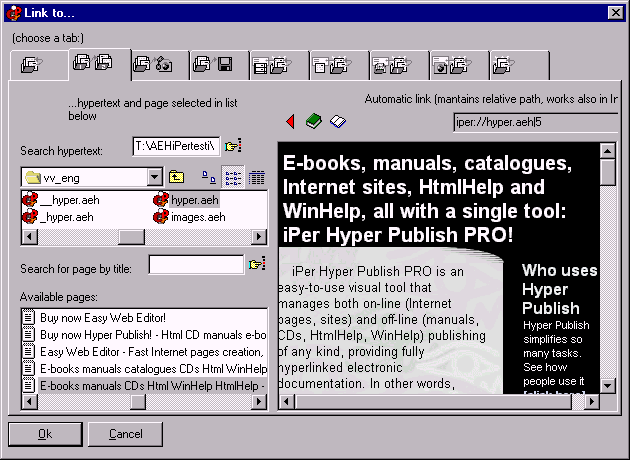Click the Search hypertext path field
This screenshot has height=460, width=630.
(176, 146)
